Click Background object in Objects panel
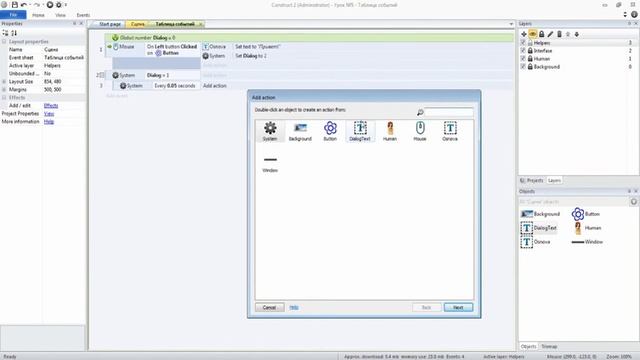 tap(540, 214)
